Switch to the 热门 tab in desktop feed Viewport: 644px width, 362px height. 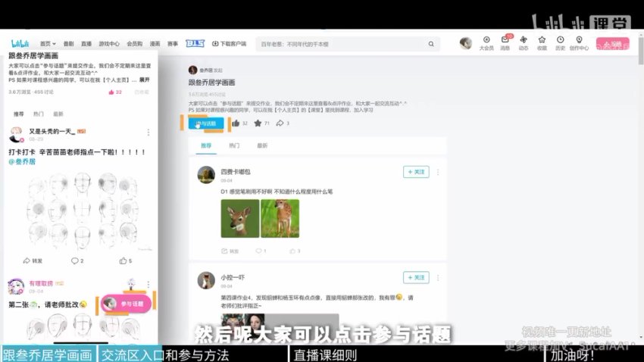pos(234,145)
